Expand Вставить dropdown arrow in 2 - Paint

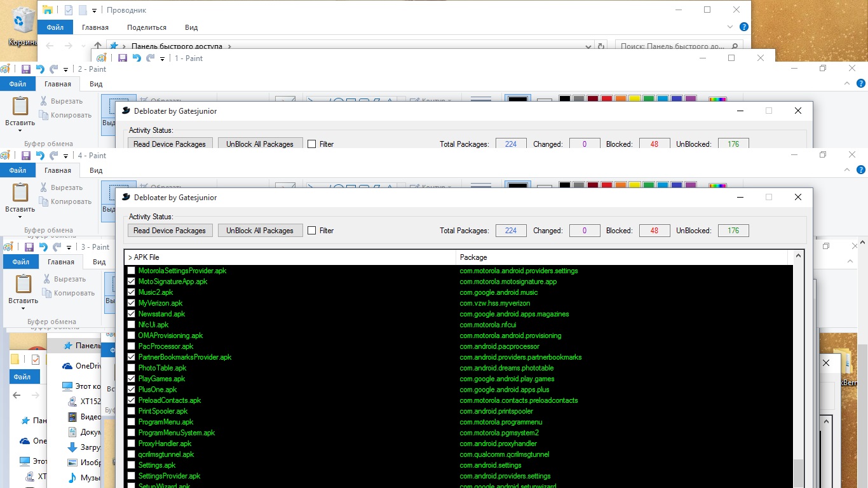[20, 131]
